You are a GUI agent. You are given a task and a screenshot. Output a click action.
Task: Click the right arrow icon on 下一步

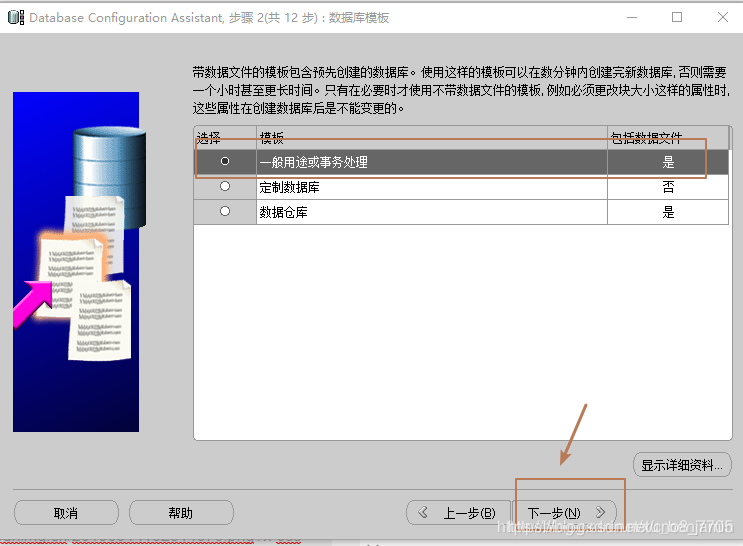pyautogui.click(x=600, y=512)
